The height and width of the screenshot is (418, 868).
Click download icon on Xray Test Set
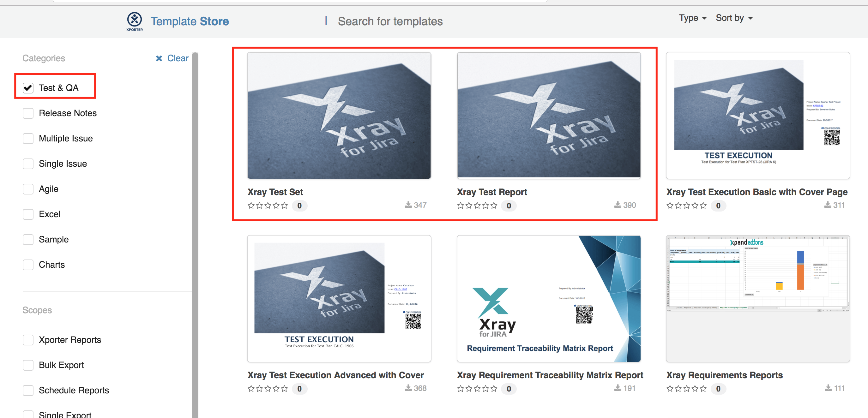408,205
